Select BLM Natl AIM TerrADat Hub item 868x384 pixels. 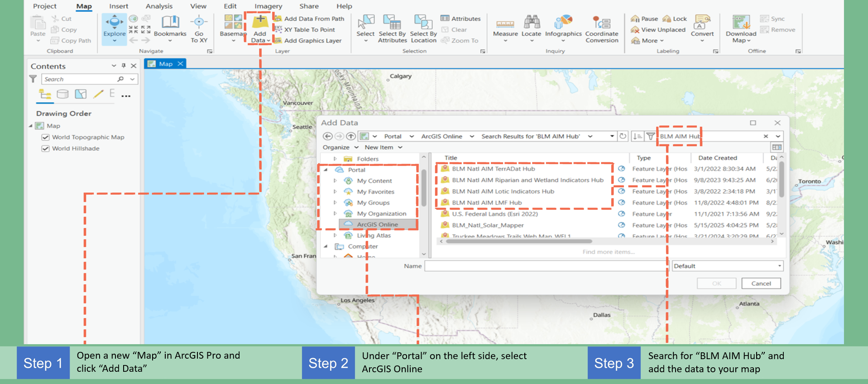(x=493, y=169)
